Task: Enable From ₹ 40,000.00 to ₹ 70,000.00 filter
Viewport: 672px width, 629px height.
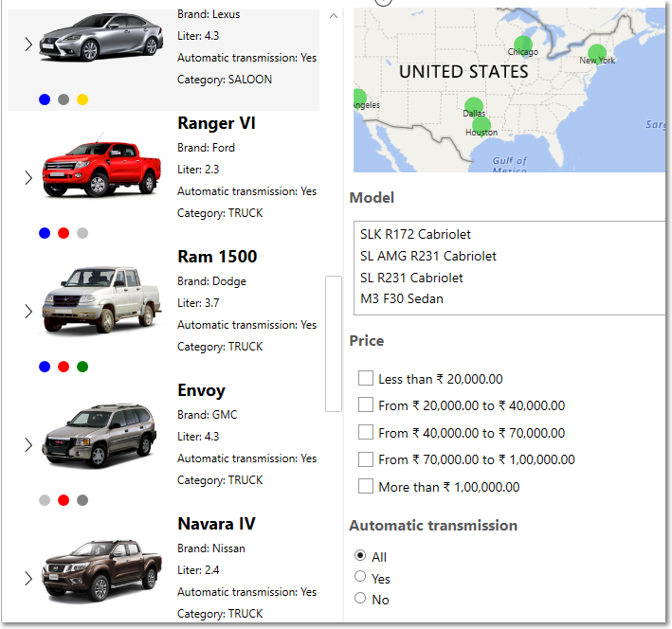Action: (366, 433)
